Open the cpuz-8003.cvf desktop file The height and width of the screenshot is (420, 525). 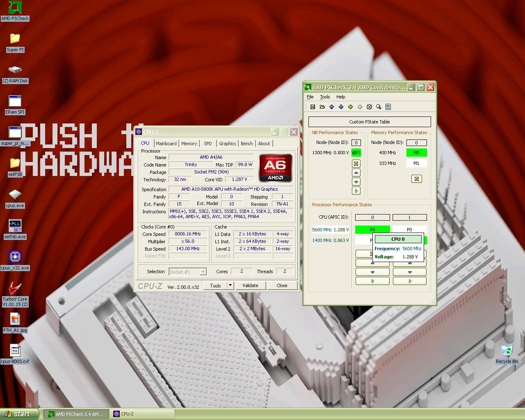click(x=15, y=354)
